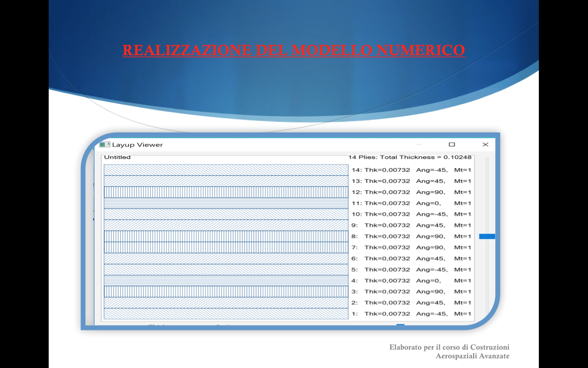This screenshot has width=588, height=368.
Task: Click the vertical-hatched band of ply 7
Action: pos(226,247)
